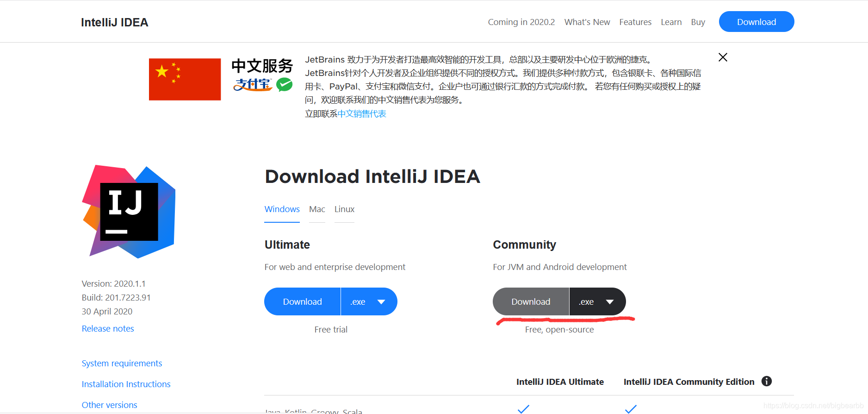Open the Release notes link

point(108,328)
